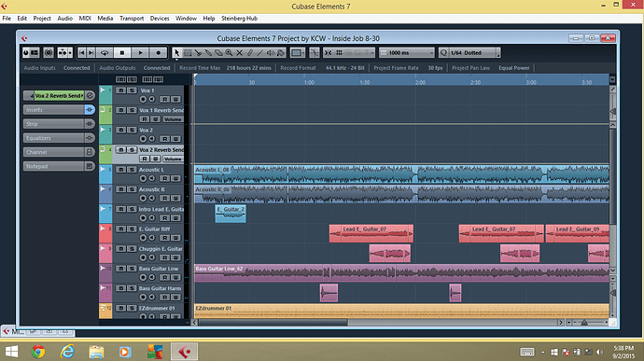Image resolution: width=644 pixels, height=361 pixels.
Task: Open the 1000 ms grid type dropdown
Action: pyautogui.click(x=406, y=52)
